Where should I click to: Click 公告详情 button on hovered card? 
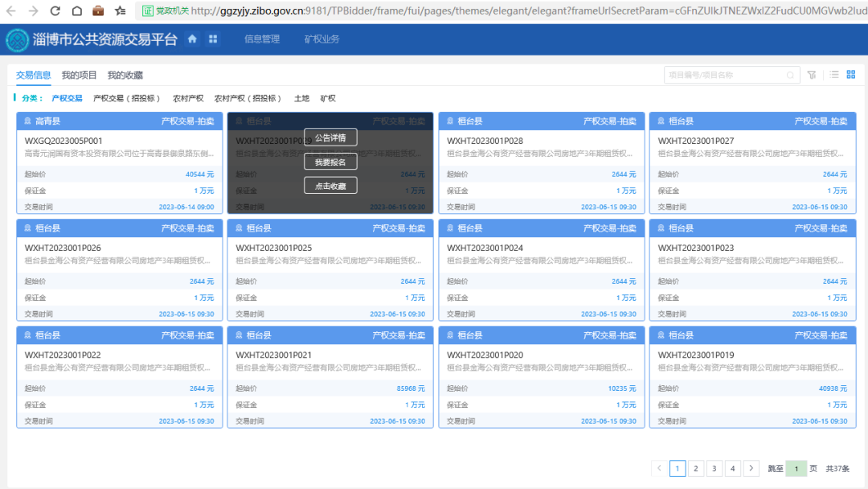pos(330,138)
